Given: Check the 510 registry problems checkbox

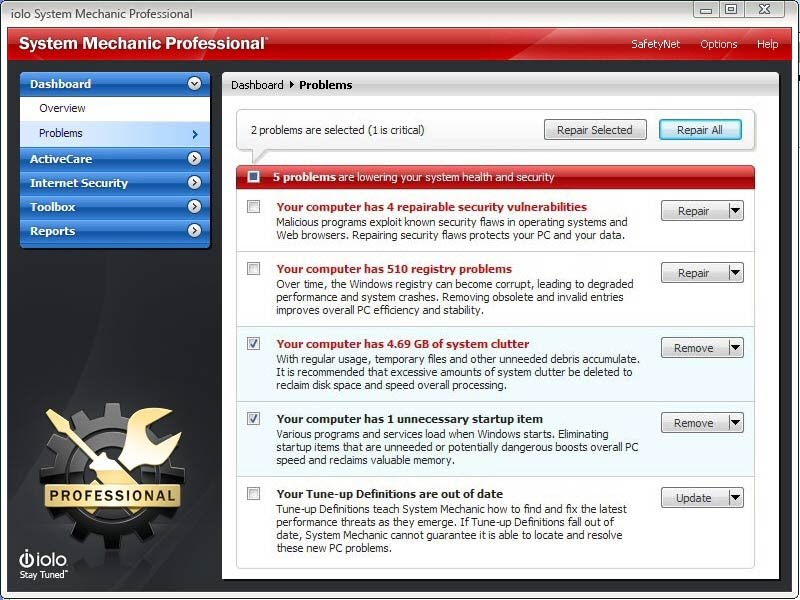Looking at the screenshot, I should click(254, 269).
